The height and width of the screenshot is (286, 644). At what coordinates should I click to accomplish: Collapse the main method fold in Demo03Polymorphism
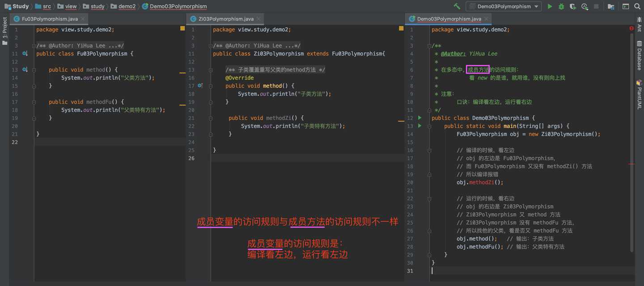(428, 126)
